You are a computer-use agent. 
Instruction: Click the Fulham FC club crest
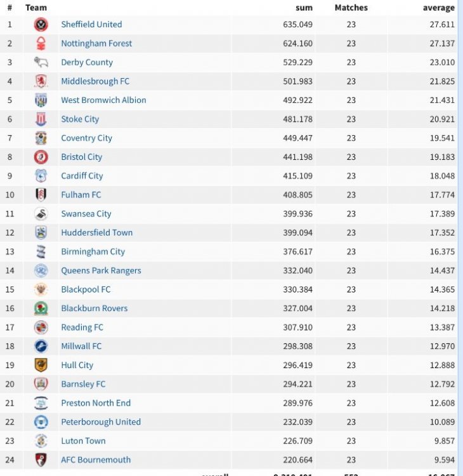pos(41,195)
